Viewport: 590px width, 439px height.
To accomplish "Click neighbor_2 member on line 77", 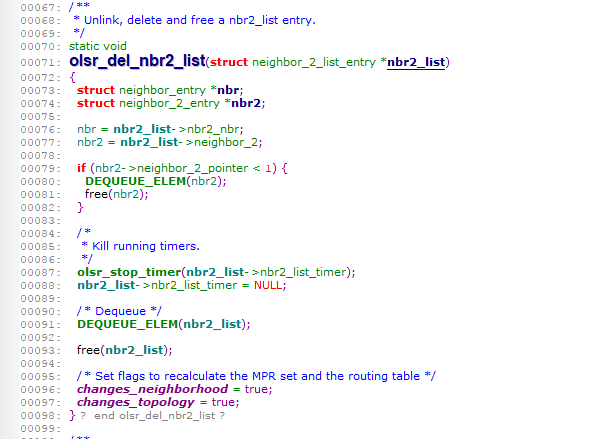I will [x=226, y=142].
